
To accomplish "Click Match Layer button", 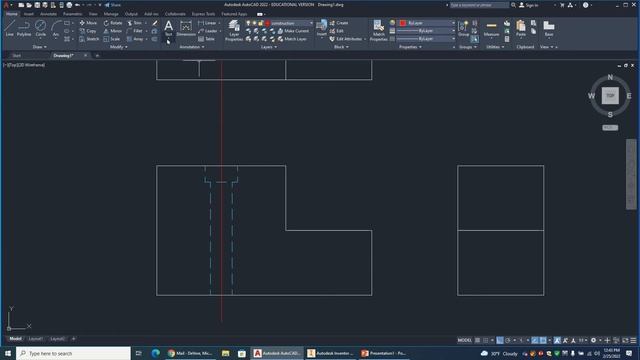I will pos(292,39).
